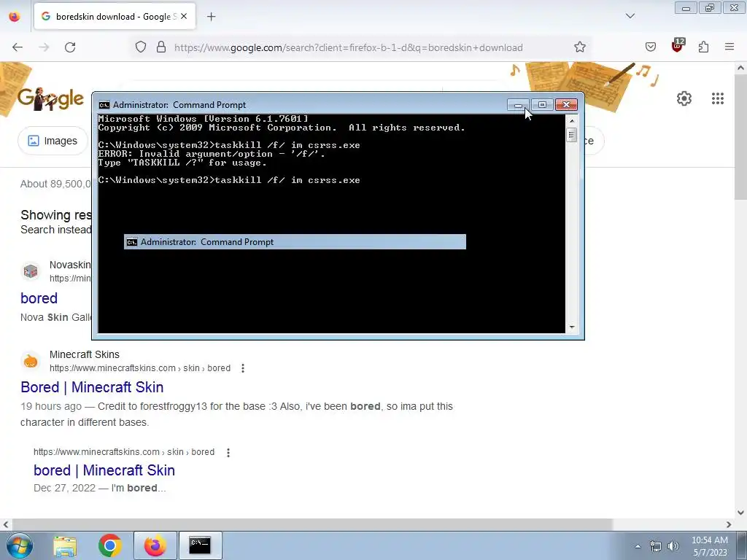Open the volume speaker tray icon
This screenshot has width=747, height=560.
point(673,546)
